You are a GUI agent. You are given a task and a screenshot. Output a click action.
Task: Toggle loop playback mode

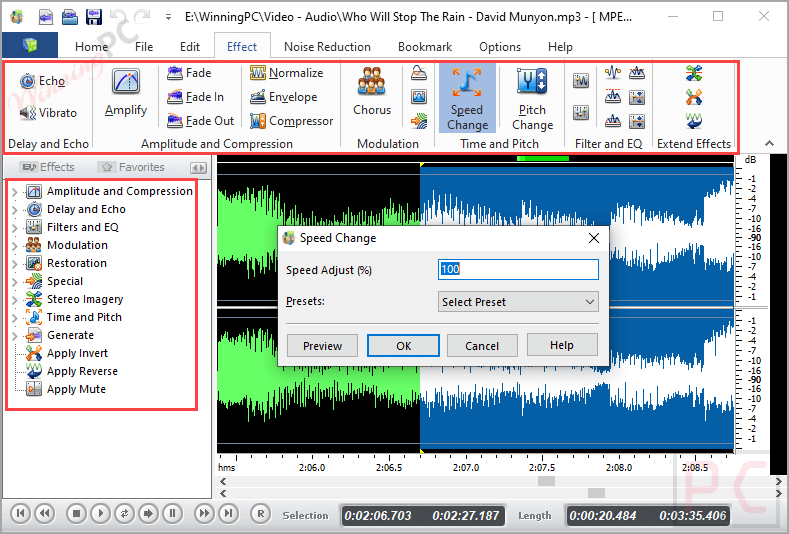[124, 513]
